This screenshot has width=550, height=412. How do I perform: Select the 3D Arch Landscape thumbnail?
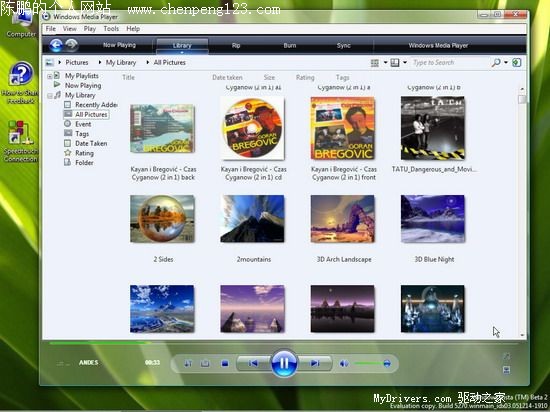point(343,219)
